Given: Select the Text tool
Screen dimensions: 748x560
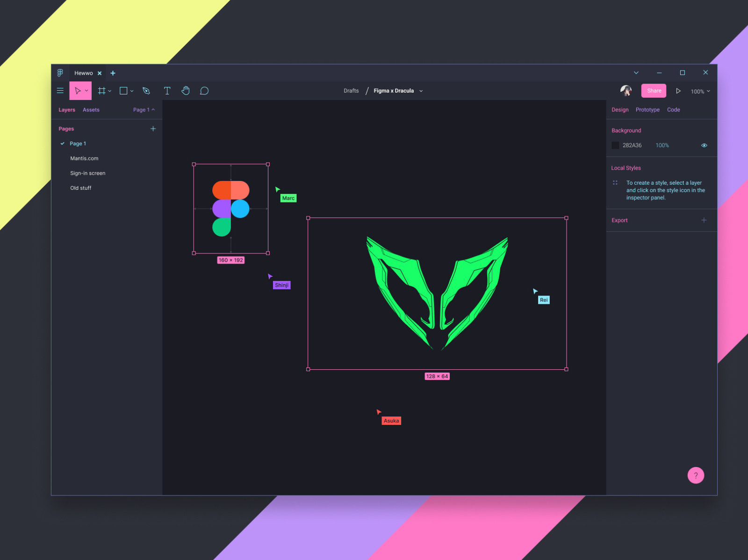Looking at the screenshot, I should tap(167, 90).
